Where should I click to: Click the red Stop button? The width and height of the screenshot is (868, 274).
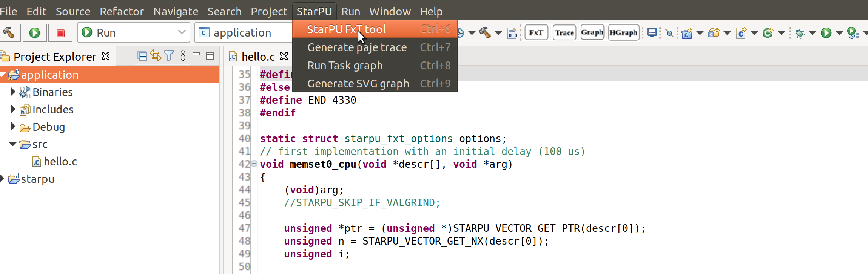60,33
